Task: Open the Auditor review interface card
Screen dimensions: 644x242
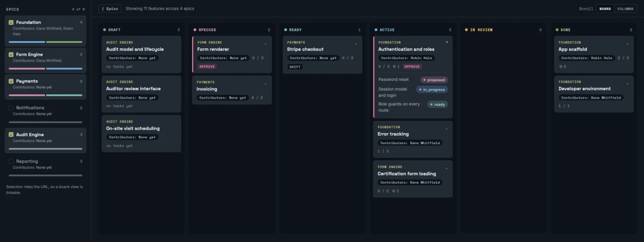Action: pyautogui.click(x=141, y=94)
